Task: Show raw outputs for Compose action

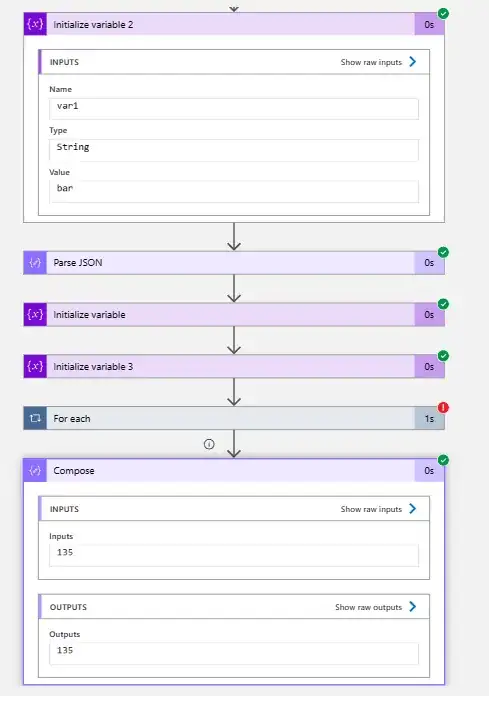Action: pos(376,607)
